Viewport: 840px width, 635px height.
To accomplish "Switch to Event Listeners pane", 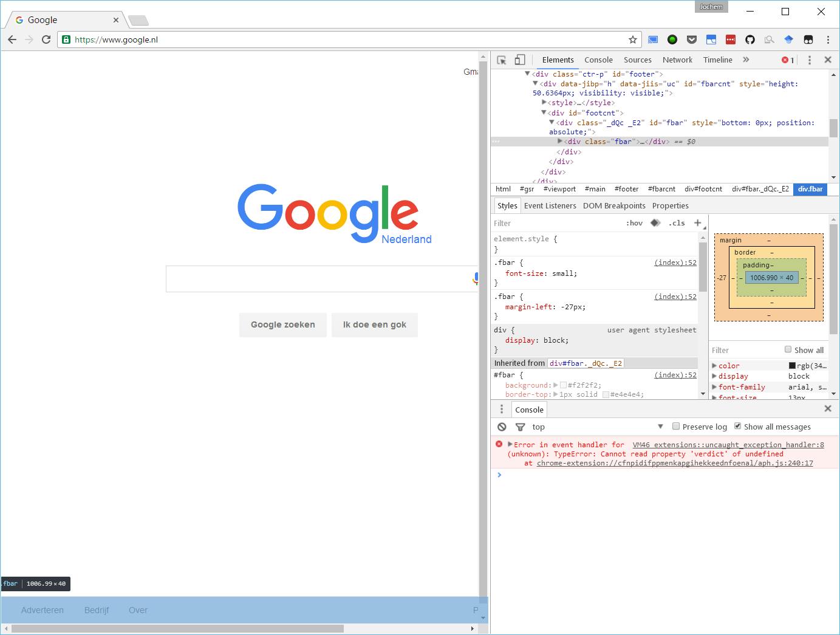I will [x=550, y=205].
